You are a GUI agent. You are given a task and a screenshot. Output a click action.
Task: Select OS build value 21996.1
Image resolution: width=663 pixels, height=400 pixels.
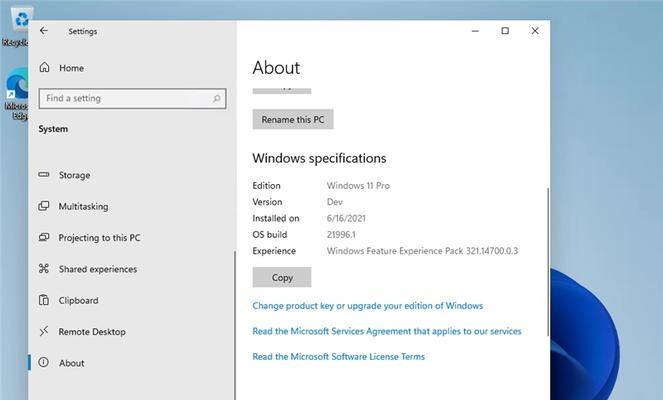341,235
